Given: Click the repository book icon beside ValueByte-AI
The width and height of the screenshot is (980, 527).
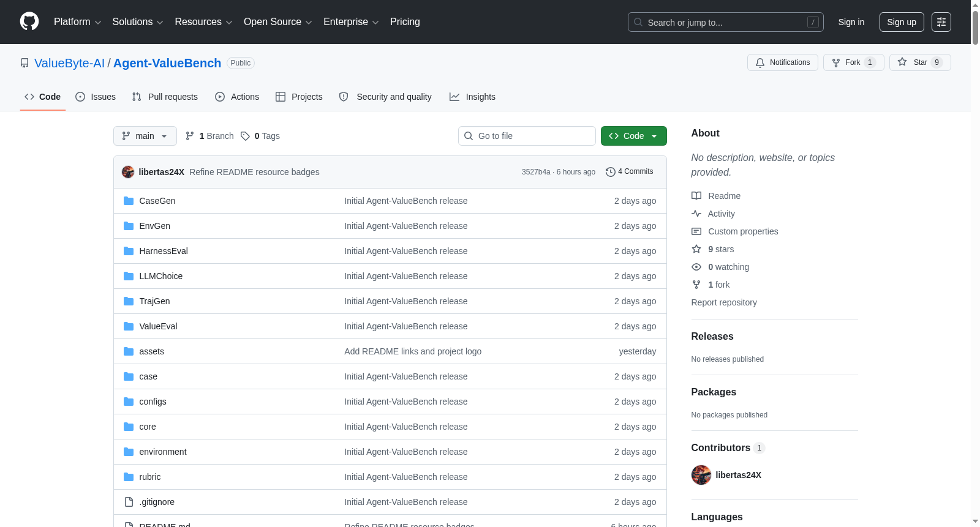Looking at the screenshot, I should point(24,63).
